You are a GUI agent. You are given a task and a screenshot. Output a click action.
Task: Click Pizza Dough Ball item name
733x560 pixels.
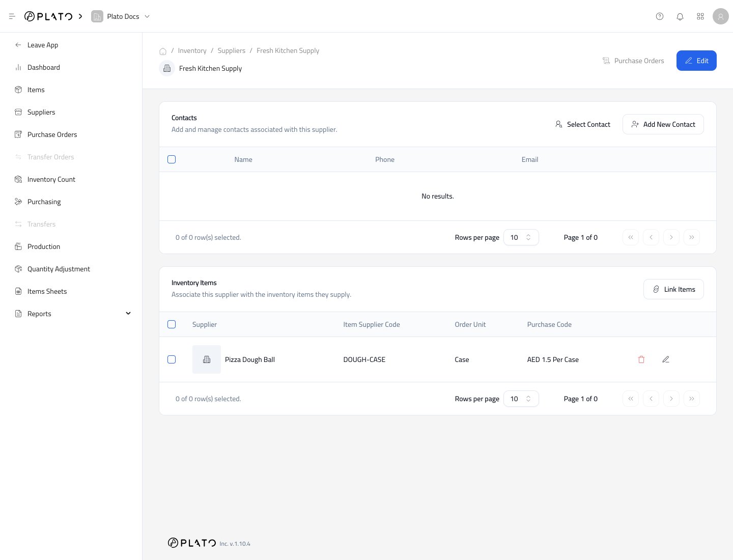[250, 359]
